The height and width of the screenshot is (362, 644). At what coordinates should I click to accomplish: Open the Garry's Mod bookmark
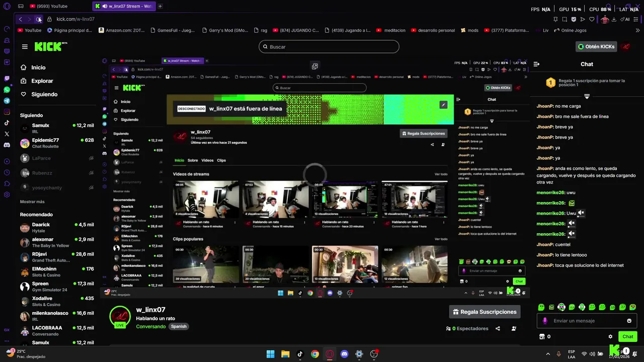pyautogui.click(x=225, y=30)
